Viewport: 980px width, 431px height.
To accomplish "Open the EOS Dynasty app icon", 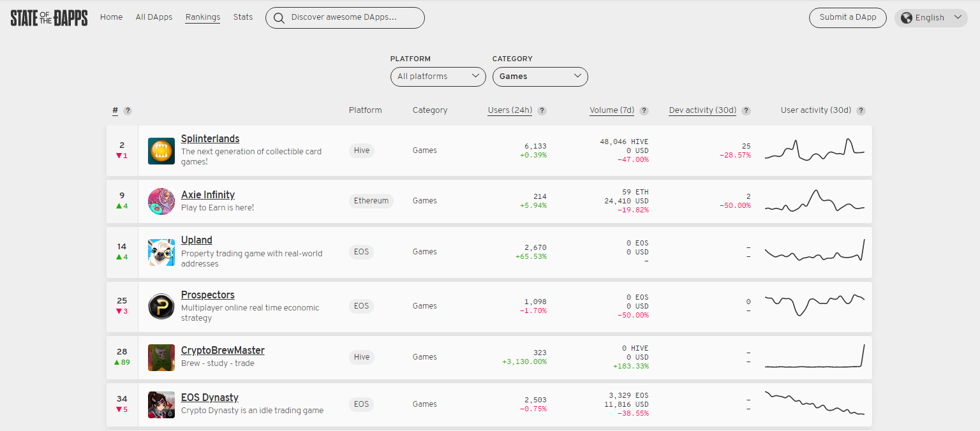I will pyautogui.click(x=161, y=405).
